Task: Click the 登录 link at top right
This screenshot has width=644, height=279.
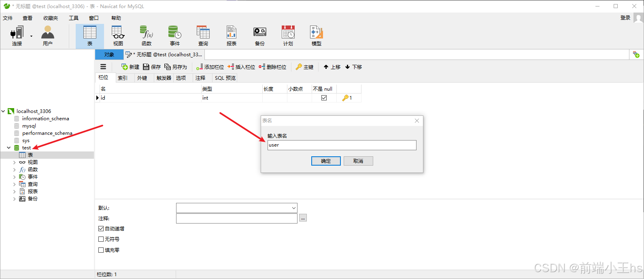Action: 625,18
